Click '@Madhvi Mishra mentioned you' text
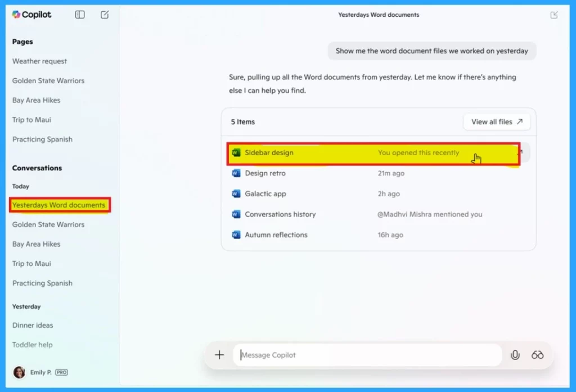 (430, 214)
